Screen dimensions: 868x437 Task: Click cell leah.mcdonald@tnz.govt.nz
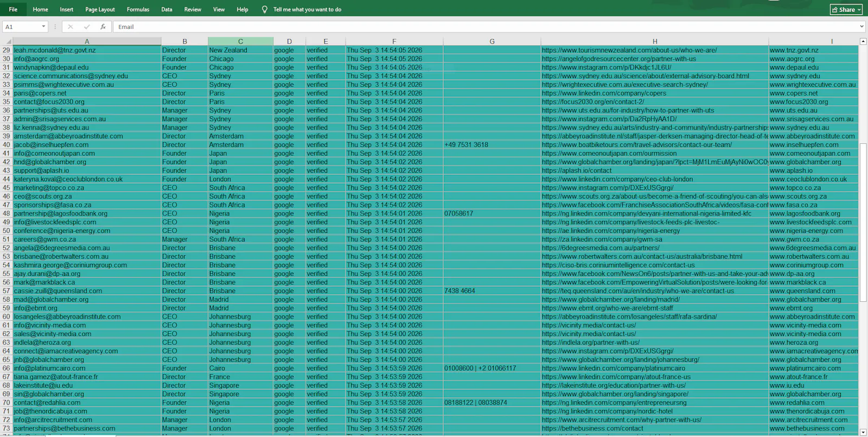coord(87,50)
